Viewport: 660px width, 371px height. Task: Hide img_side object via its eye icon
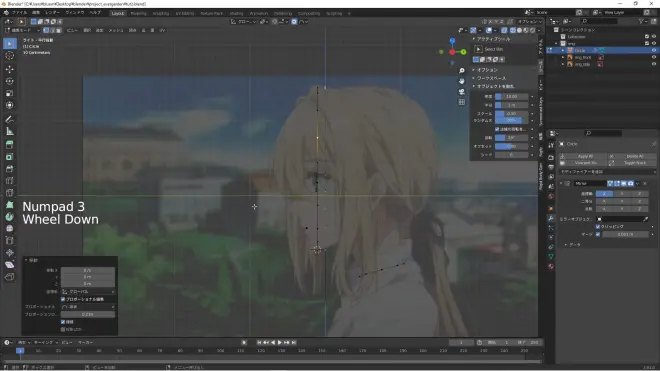tap(654, 64)
